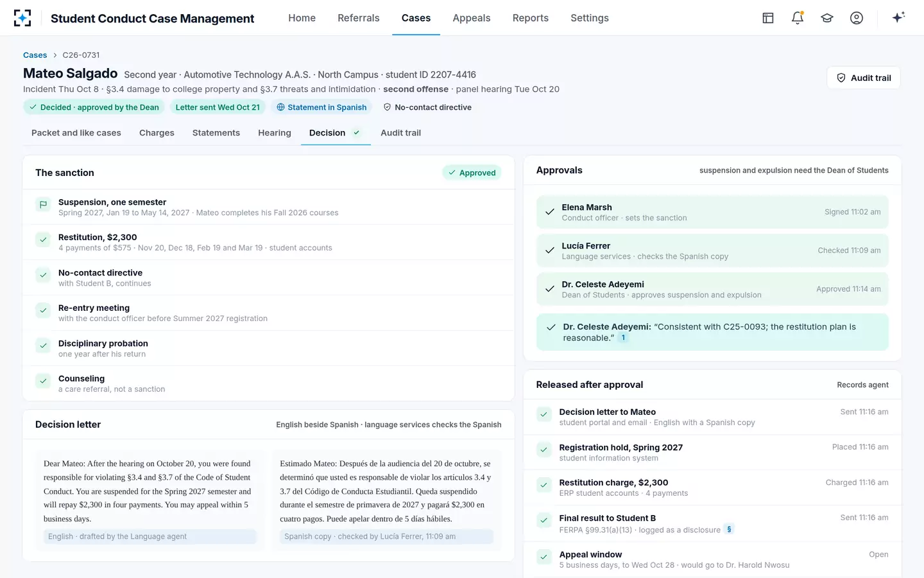Open the Packet and like cases tab

(76, 133)
